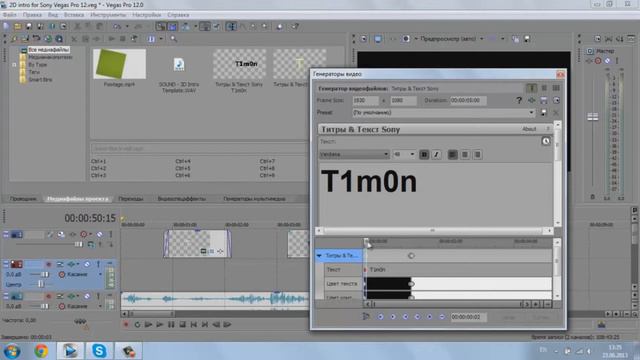The height and width of the screenshot is (360, 640).
Task: Toggle the single-column T layout button
Action: 531,88
